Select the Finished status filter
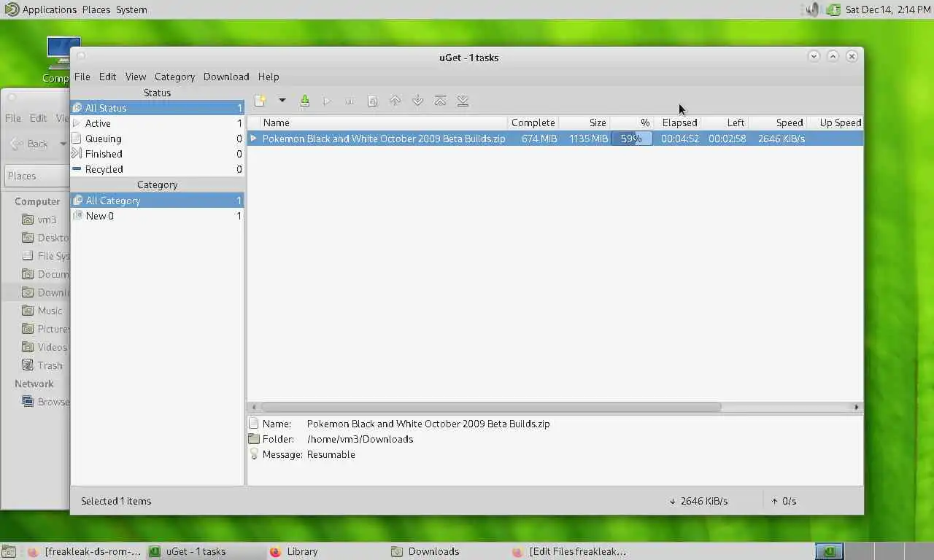Screen dimensions: 934x560 click(x=157, y=154)
